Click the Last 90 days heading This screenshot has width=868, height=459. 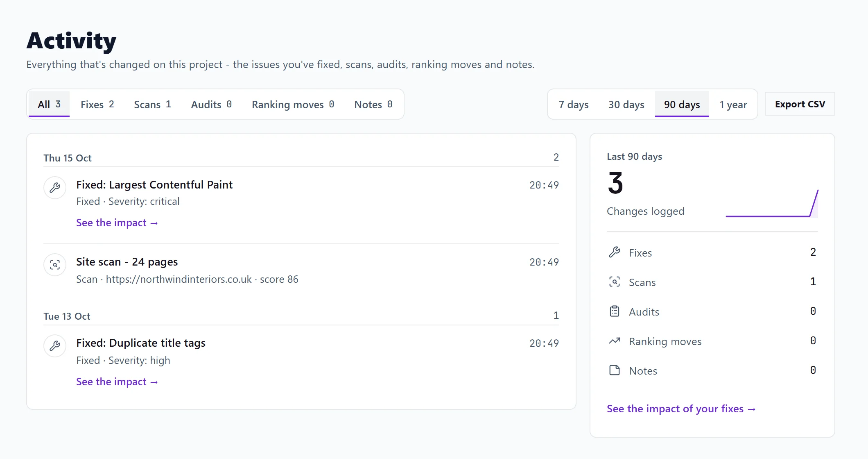(635, 157)
